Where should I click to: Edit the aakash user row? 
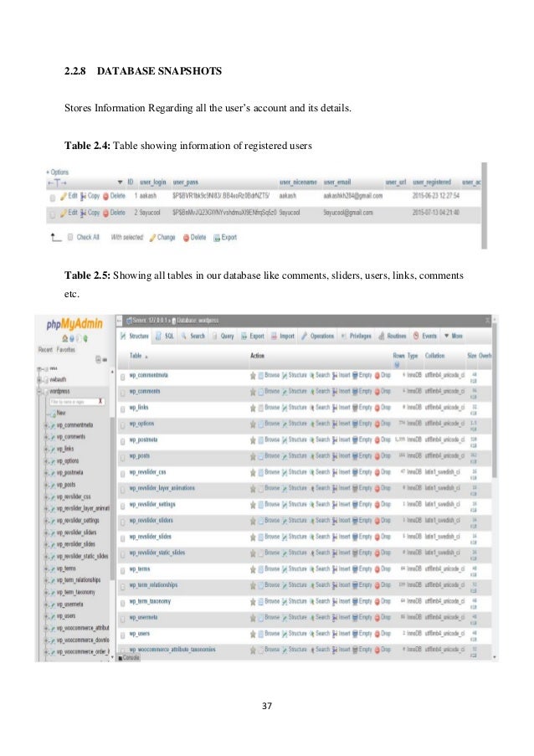click(69, 196)
